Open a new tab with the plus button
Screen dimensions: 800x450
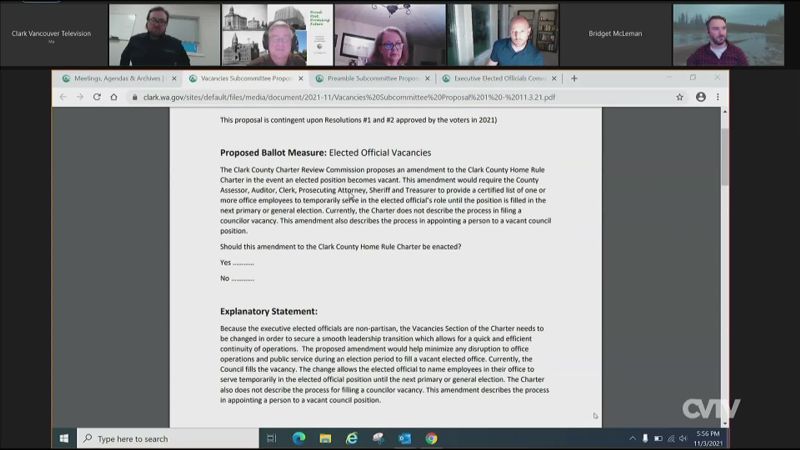pyautogui.click(x=574, y=78)
